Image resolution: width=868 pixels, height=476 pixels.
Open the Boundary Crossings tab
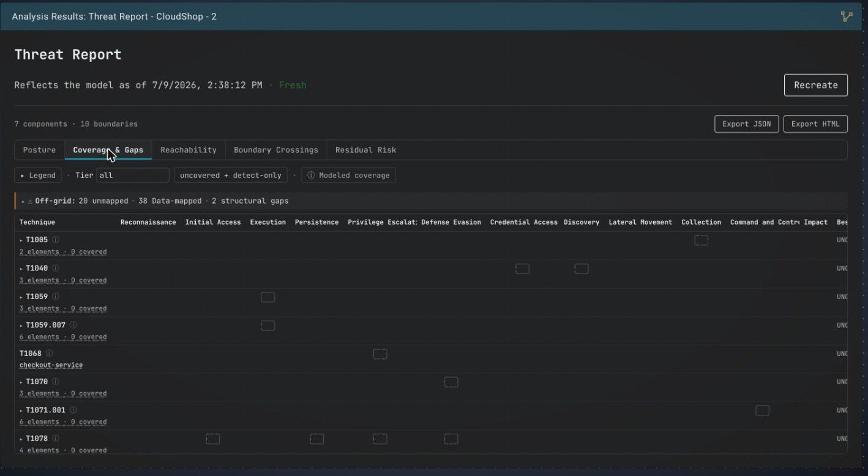click(x=276, y=150)
